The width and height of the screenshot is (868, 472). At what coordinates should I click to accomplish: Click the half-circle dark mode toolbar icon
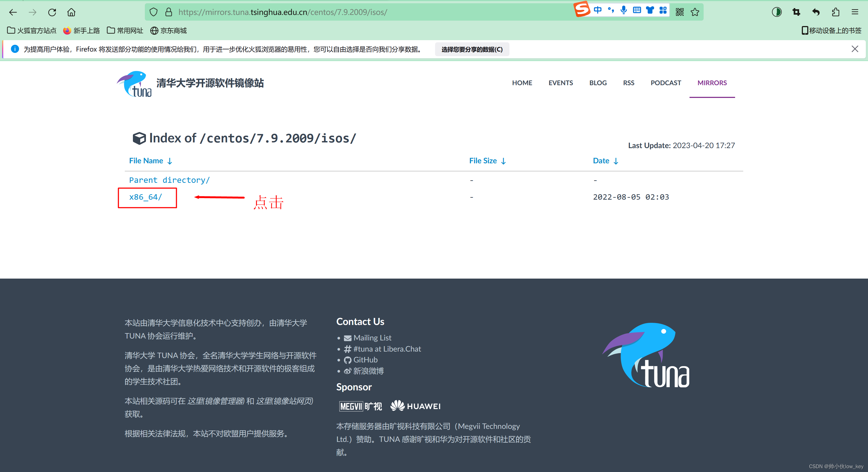777,12
